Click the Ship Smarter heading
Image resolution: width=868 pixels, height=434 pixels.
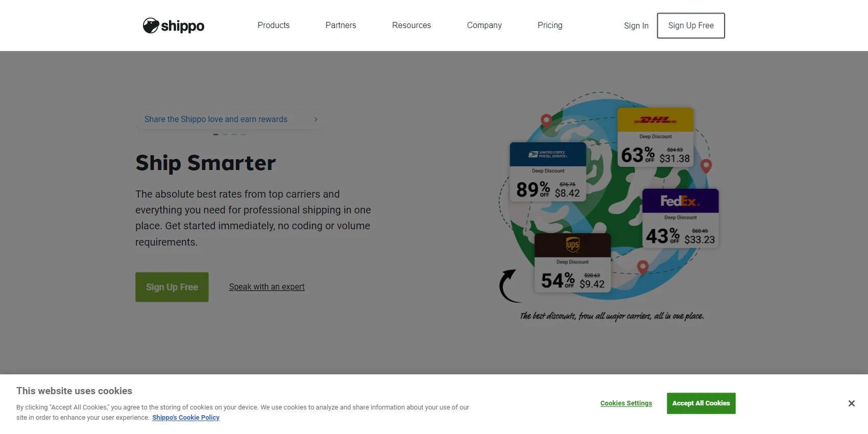(206, 163)
